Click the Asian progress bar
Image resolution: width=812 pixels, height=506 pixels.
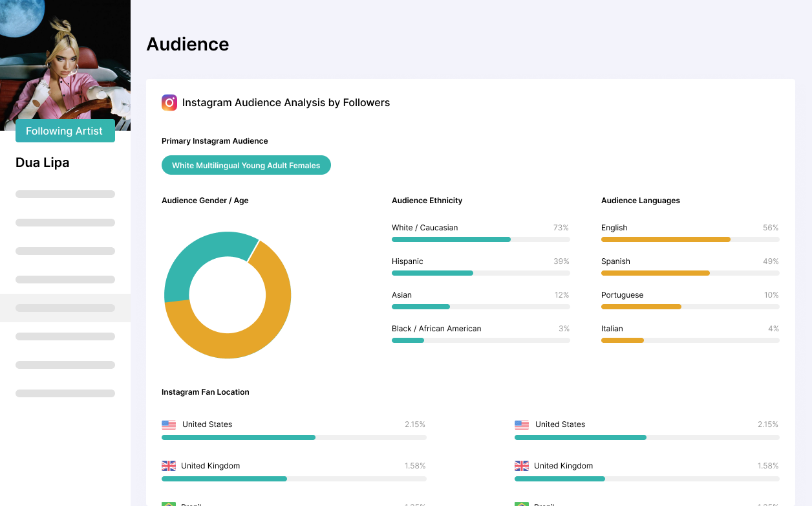pos(481,307)
